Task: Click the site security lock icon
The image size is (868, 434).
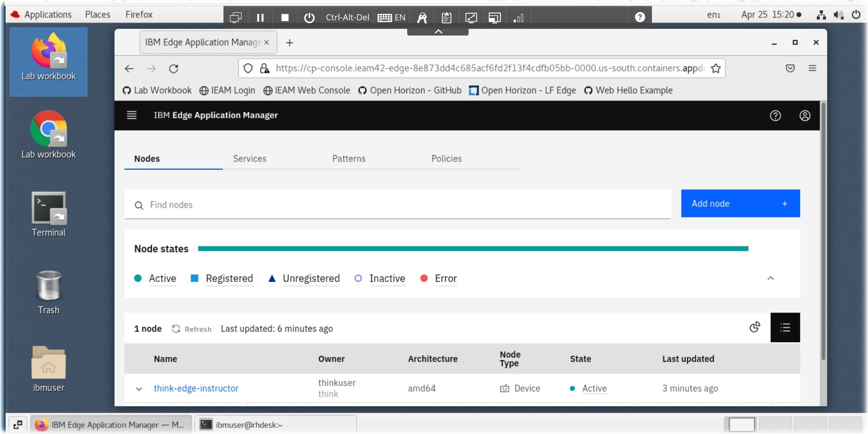Action: click(x=265, y=68)
